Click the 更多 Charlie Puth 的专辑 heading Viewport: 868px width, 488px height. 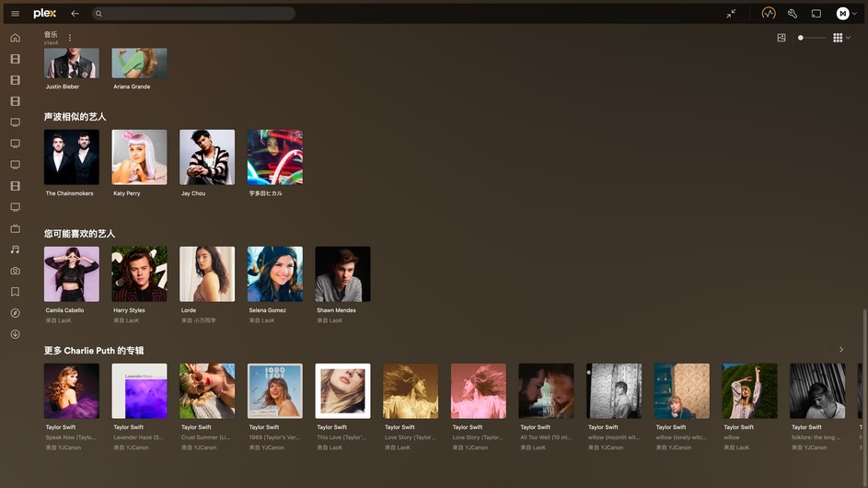pyautogui.click(x=94, y=350)
